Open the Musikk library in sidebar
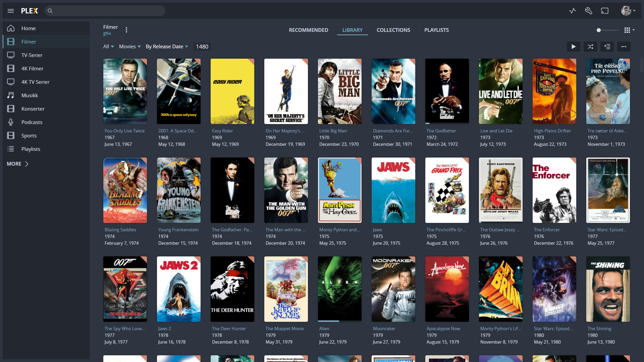Screen dimensions: 644x362 tap(30, 96)
